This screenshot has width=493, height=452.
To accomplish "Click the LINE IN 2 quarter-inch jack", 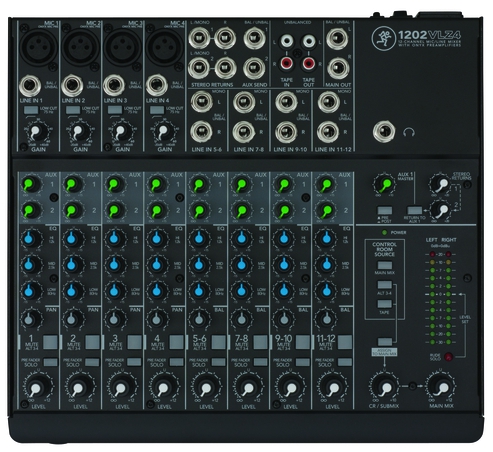I will pos(72,85).
